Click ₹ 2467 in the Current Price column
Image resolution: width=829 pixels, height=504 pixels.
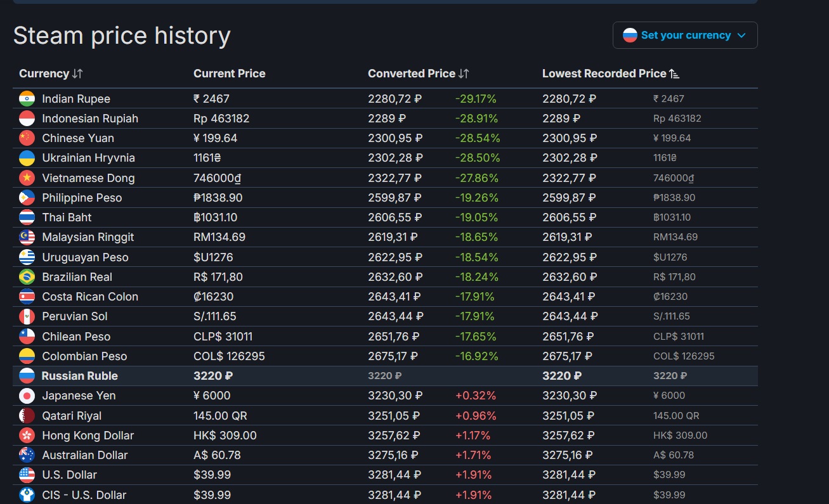211,99
